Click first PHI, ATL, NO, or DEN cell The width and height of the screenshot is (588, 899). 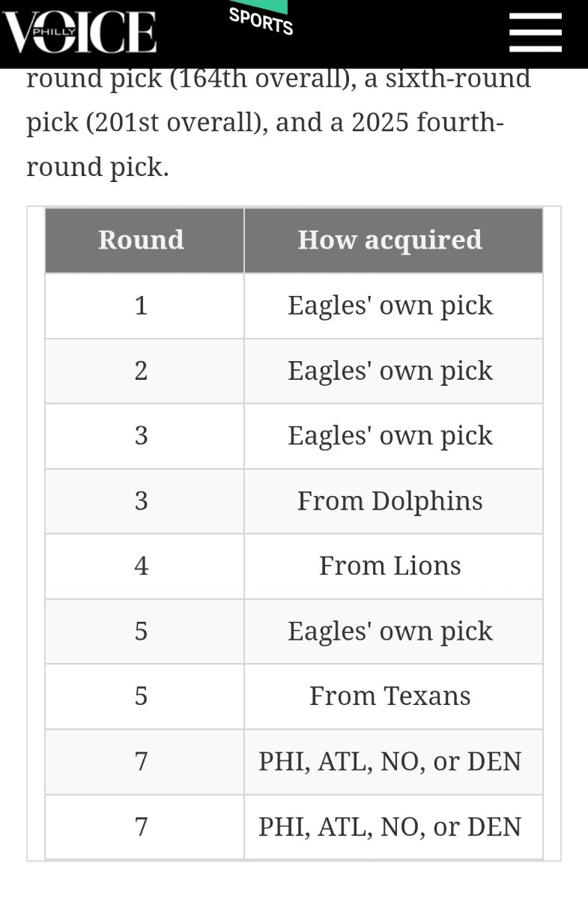(390, 761)
